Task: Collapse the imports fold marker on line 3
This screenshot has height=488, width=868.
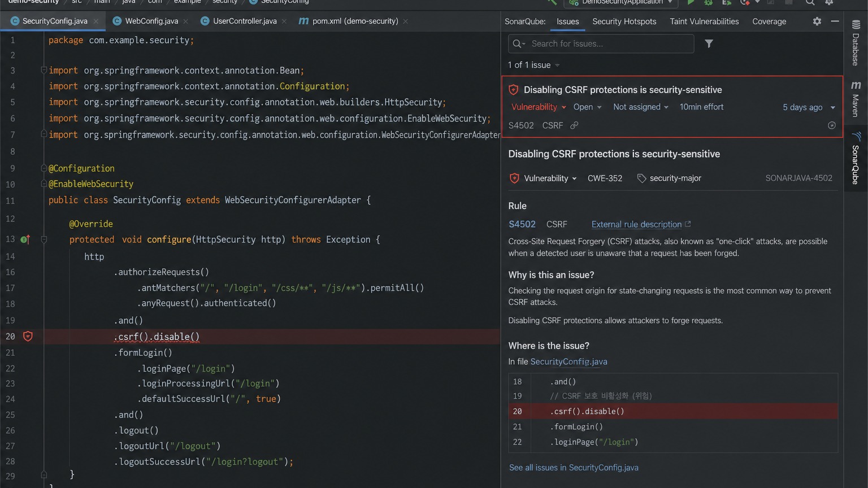Action: point(44,70)
